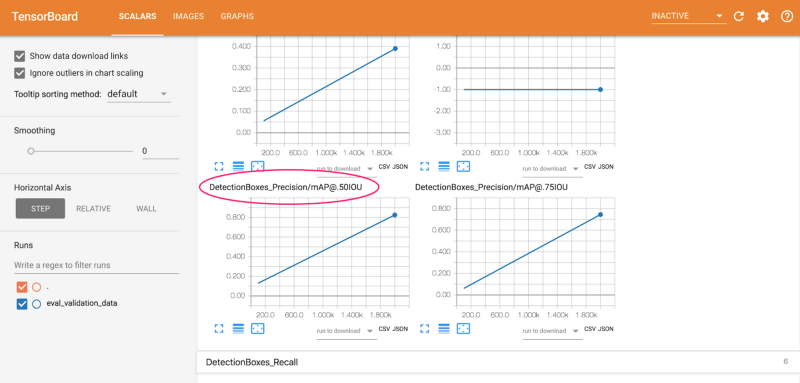Click the DetectionBoxes_Precision/mAP@.75IOU chart title
The image size is (800, 383).
(x=491, y=188)
